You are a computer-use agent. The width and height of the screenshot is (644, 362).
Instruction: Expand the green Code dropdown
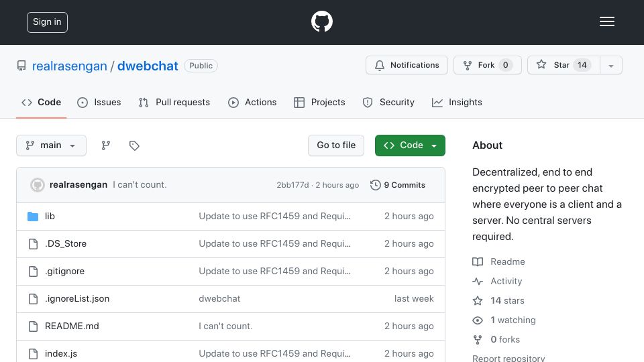tap(410, 145)
